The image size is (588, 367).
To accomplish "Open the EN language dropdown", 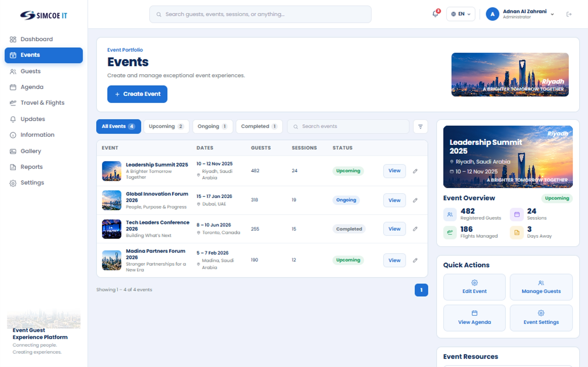I will [461, 14].
